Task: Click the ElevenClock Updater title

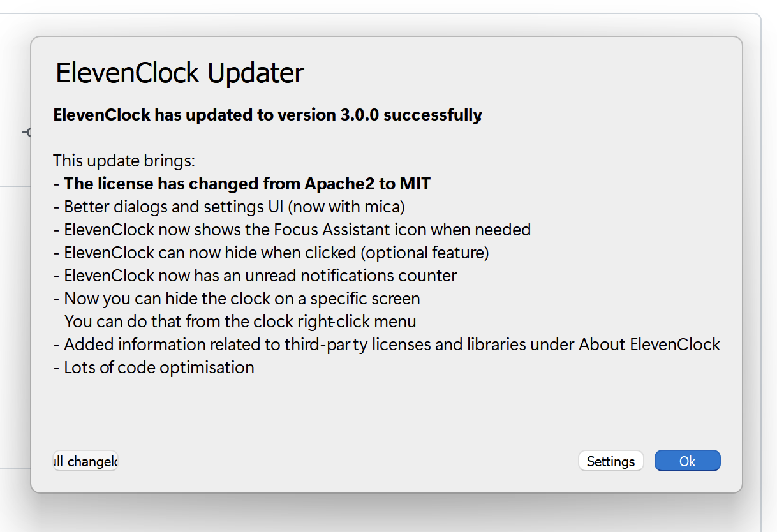Action: pyautogui.click(x=179, y=72)
